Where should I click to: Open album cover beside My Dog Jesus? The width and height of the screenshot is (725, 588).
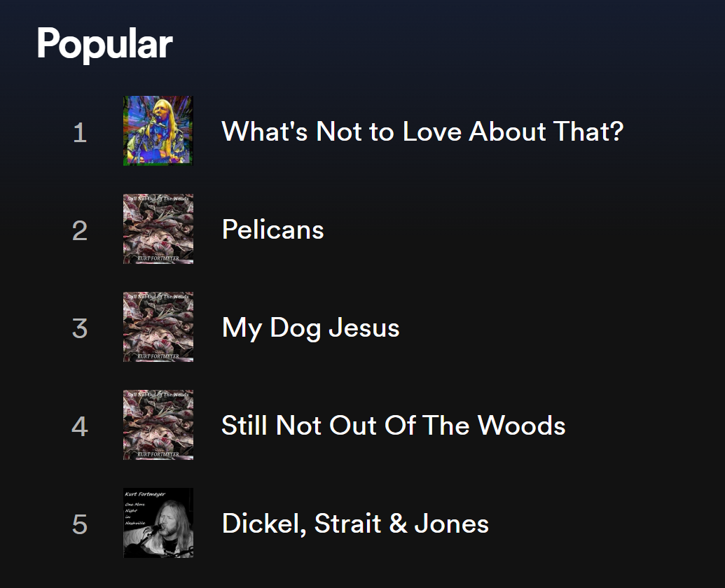click(x=158, y=327)
